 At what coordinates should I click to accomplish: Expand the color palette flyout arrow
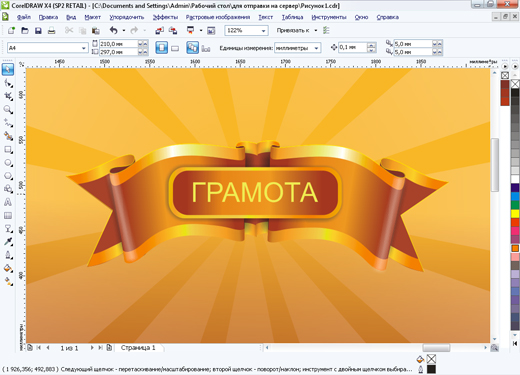(x=515, y=66)
